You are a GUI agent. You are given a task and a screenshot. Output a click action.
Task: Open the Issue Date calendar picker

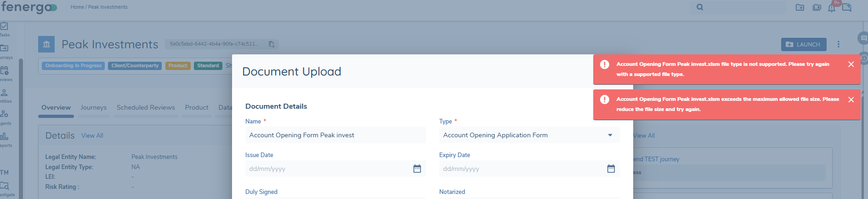[417, 169]
